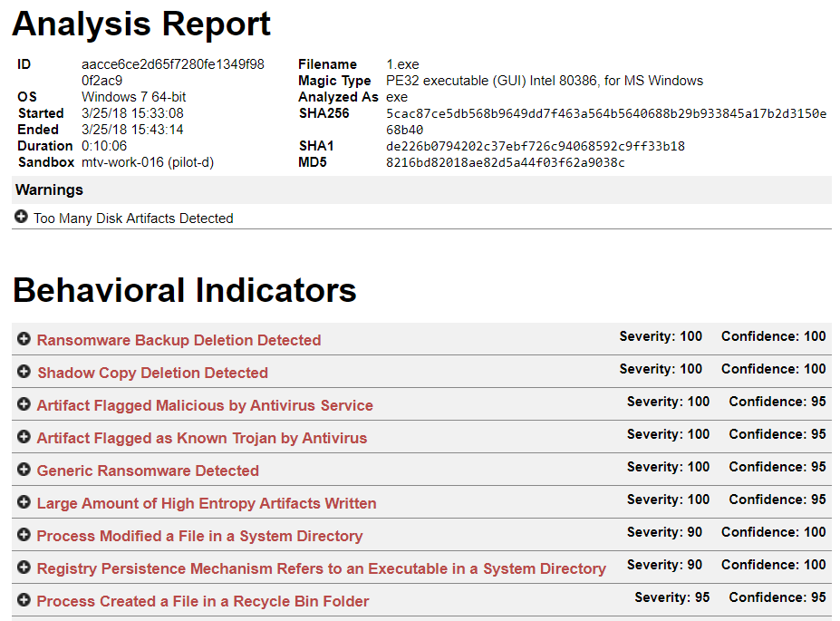Screen dimensions: 840x621
Task: Open Generic Ransomware Detected indicator title
Action: (148, 471)
